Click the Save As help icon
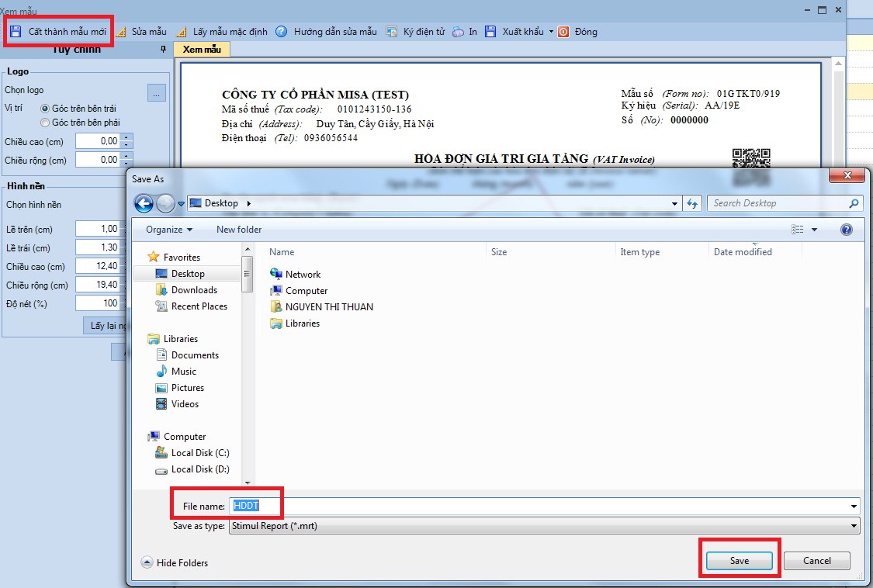 click(847, 230)
